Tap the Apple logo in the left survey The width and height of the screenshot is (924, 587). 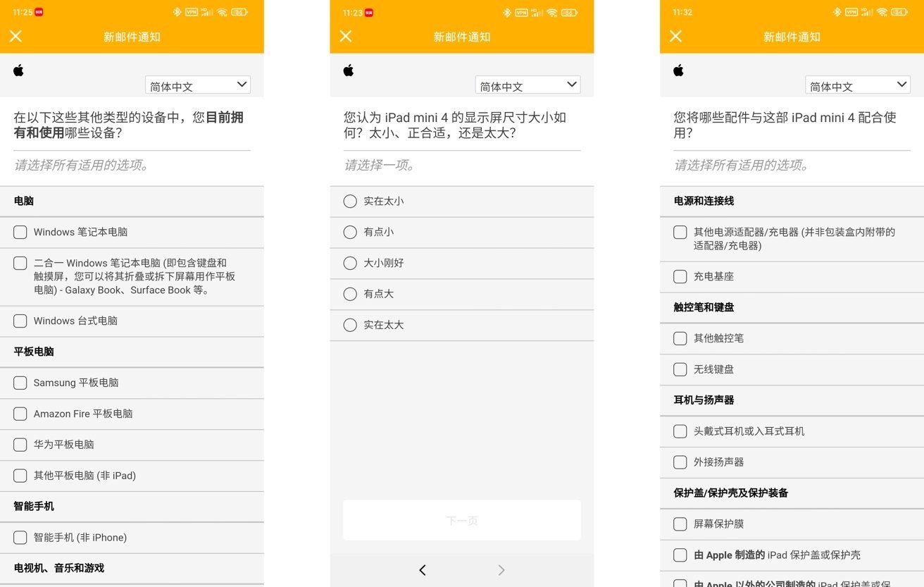point(19,70)
